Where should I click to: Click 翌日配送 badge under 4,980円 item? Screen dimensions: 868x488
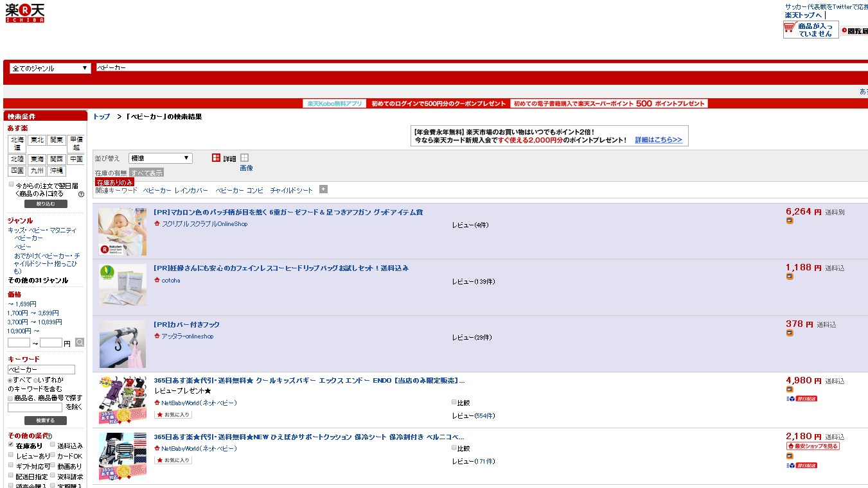pos(802,399)
